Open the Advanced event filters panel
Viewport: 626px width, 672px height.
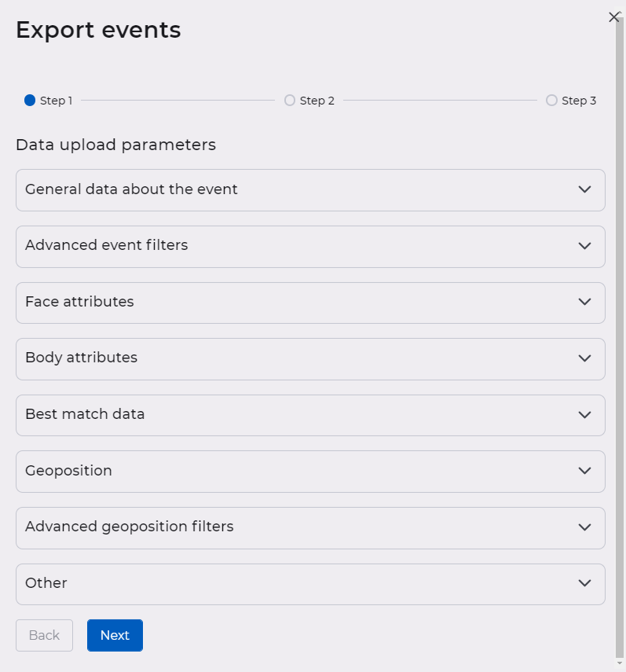click(311, 246)
